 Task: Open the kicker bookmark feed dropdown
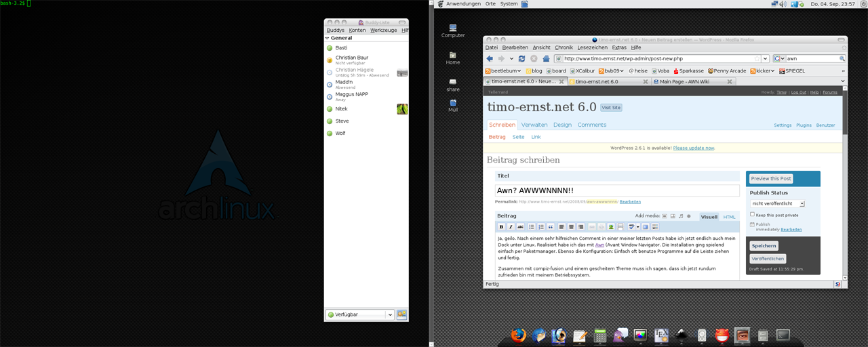(x=762, y=70)
